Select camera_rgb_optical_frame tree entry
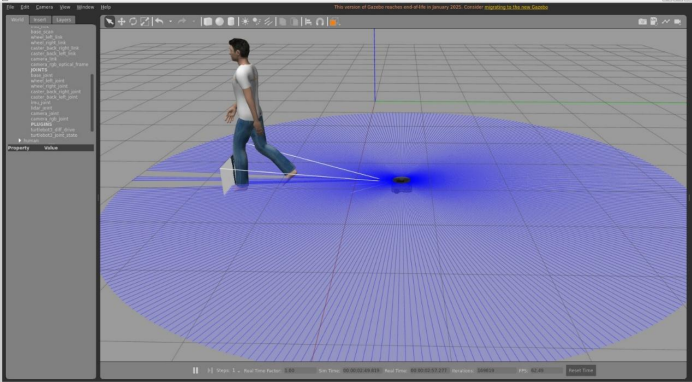The image size is (692, 382). coord(60,64)
